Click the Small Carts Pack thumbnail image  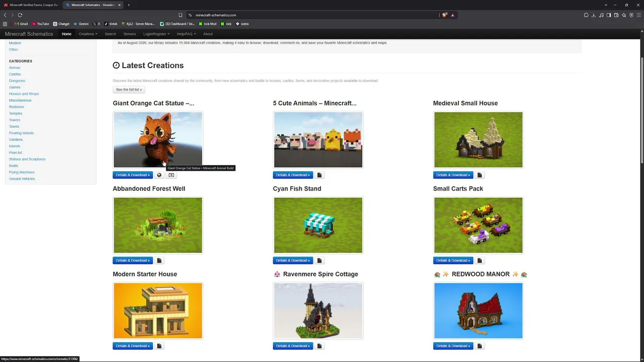[478, 225]
